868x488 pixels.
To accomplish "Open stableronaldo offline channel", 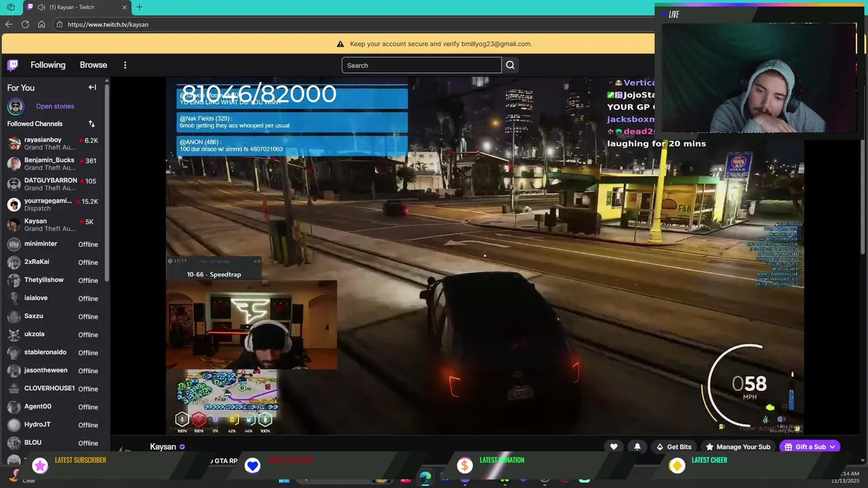I will [53, 352].
